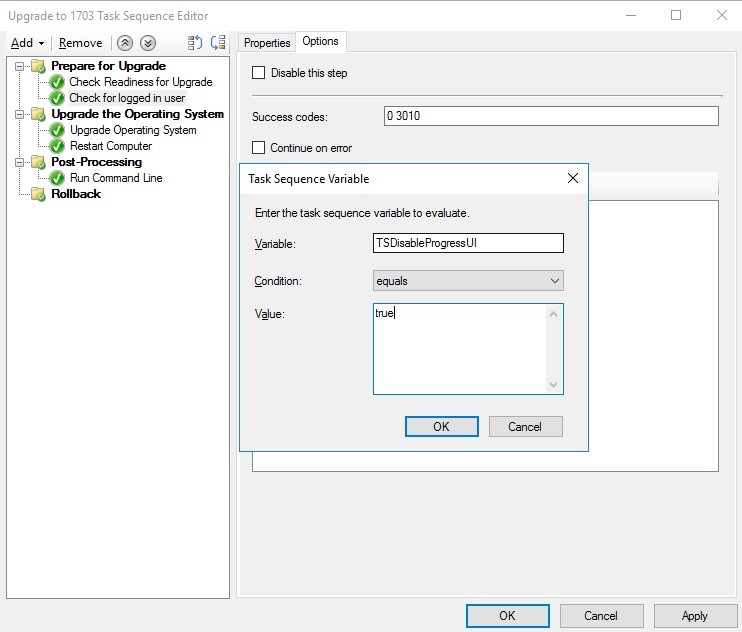This screenshot has height=632, width=742.
Task: Click Restart Computer step checkmark icon
Action: 57,146
